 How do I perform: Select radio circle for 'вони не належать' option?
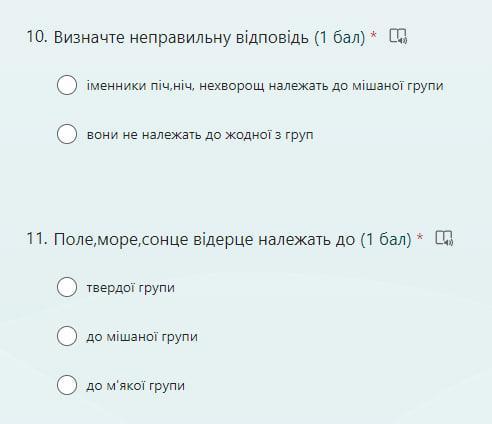(67, 134)
